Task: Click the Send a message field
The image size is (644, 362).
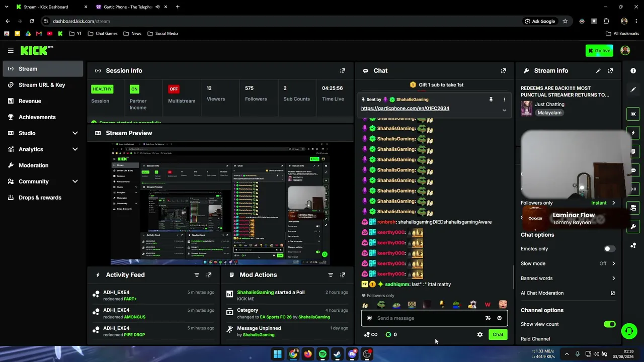Action: pos(434,318)
